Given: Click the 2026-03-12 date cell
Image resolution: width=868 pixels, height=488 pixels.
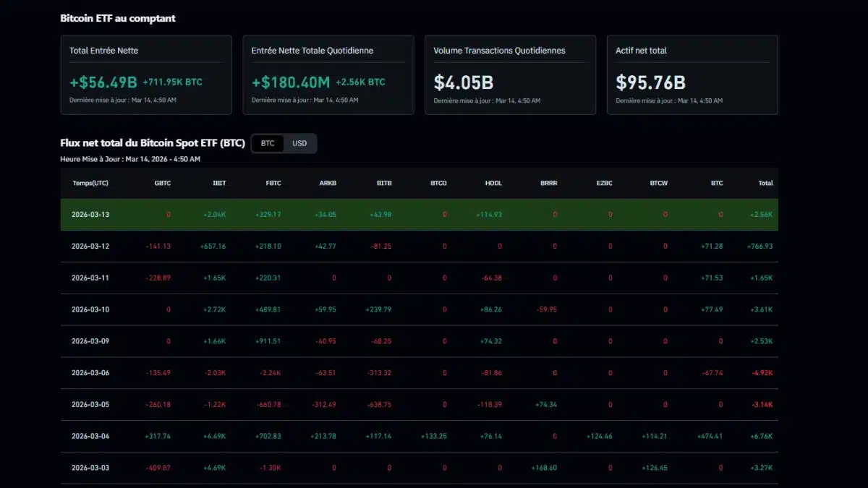Looking at the screenshot, I should coord(90,246).
